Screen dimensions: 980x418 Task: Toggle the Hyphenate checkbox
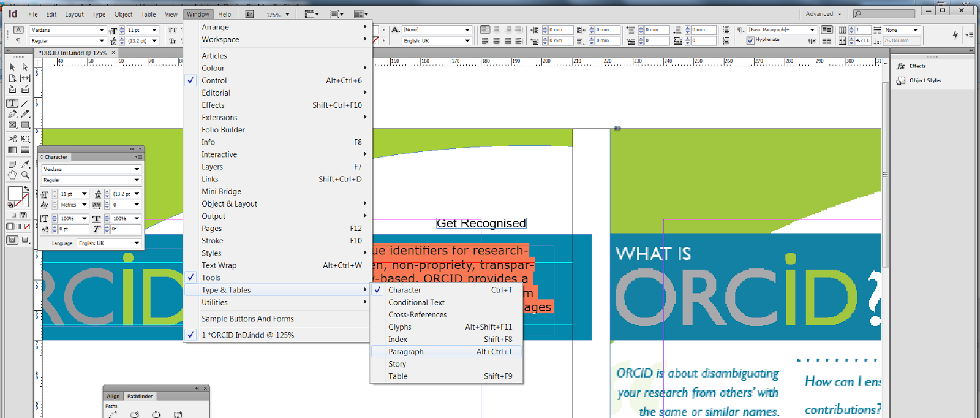coord(750,40)
